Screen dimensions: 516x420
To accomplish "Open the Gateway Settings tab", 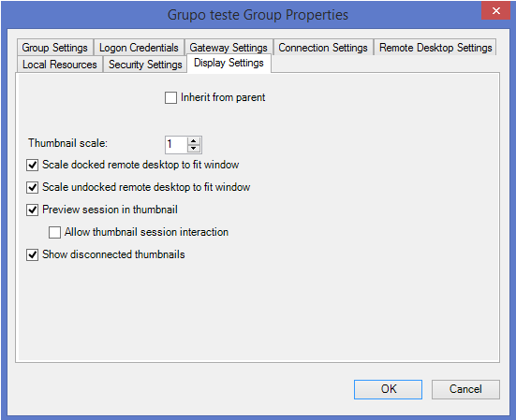I will pyautogui.click(x=229, y=48).
